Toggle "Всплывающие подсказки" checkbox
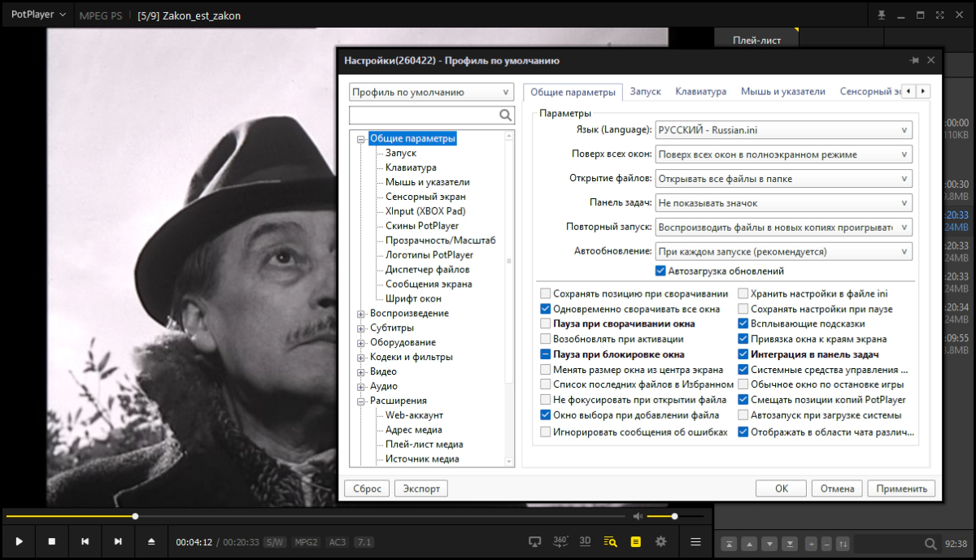This screenshot has width=976, height=560. click(x=743, y=323)
